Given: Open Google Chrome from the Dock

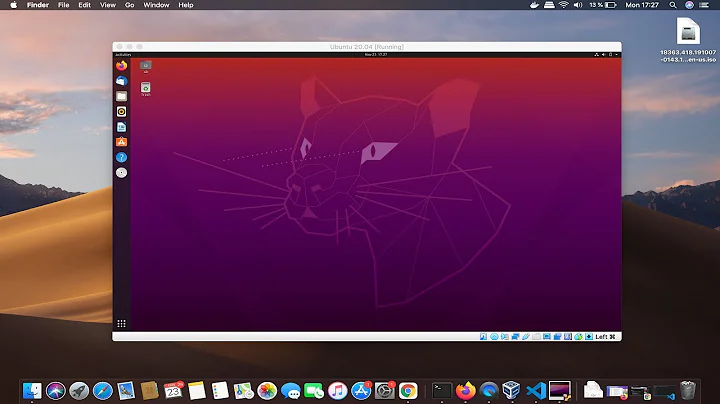Looking at the screenshot, I should pyautogui.click(x=408, y=391).
